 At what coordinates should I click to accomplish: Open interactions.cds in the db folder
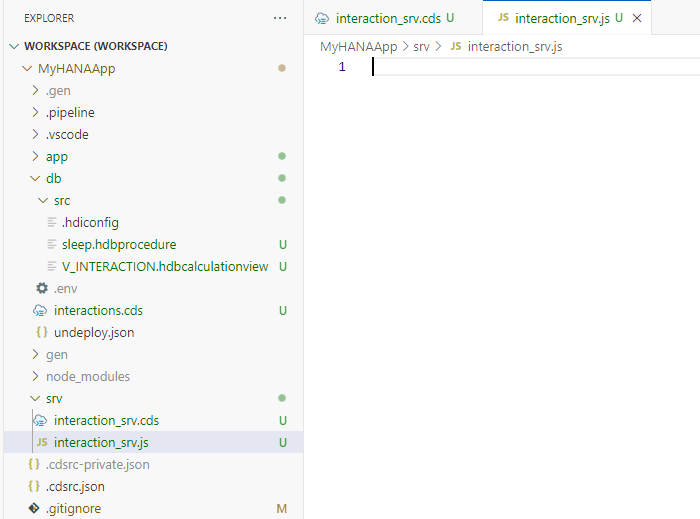98,311
